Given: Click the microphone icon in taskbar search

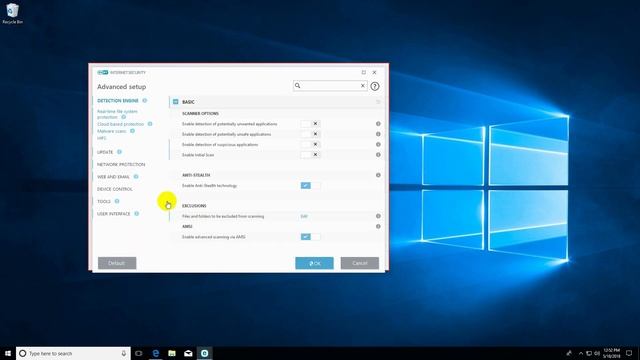Looking at the screenshot, I should (x=124, y=353).
